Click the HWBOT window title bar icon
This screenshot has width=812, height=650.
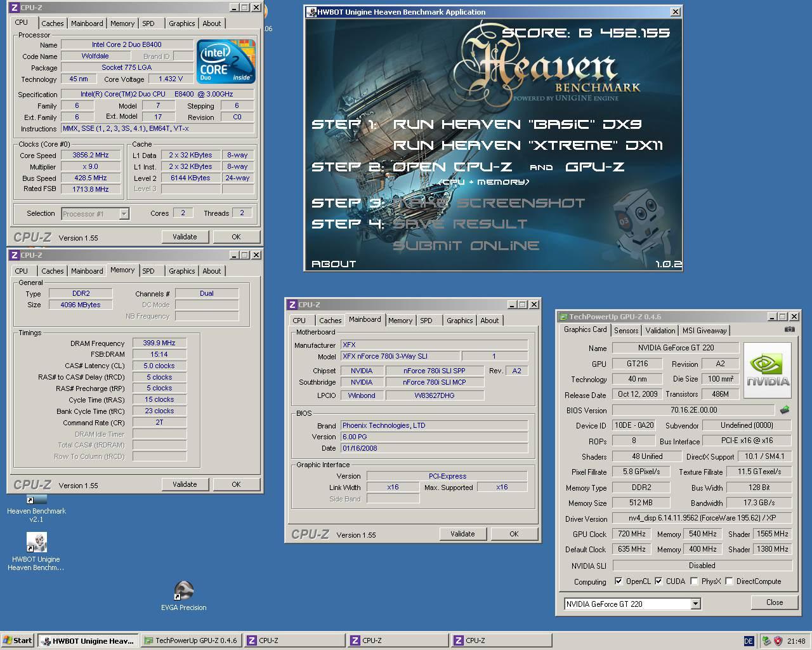click(x=311, y=12)
